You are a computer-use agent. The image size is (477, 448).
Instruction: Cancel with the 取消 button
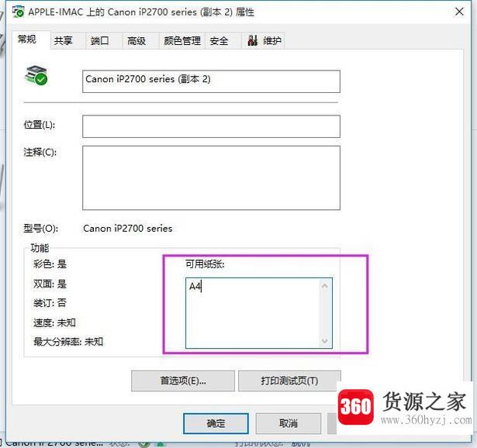(x=288, y=423)
